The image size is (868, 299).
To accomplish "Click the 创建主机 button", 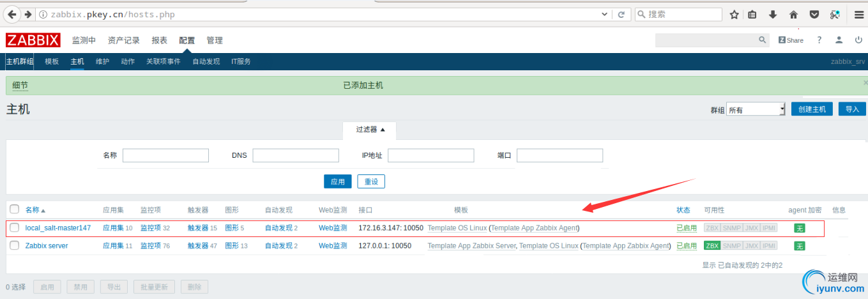I will 812,109.
